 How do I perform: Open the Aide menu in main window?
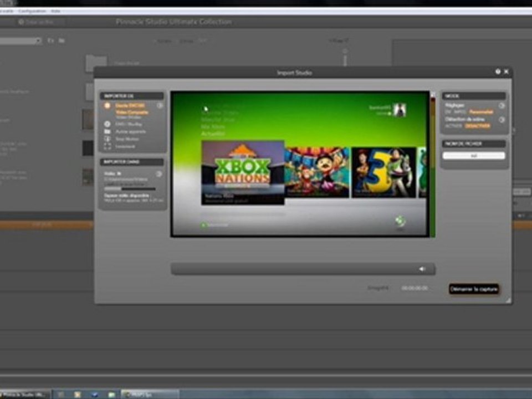55,11
